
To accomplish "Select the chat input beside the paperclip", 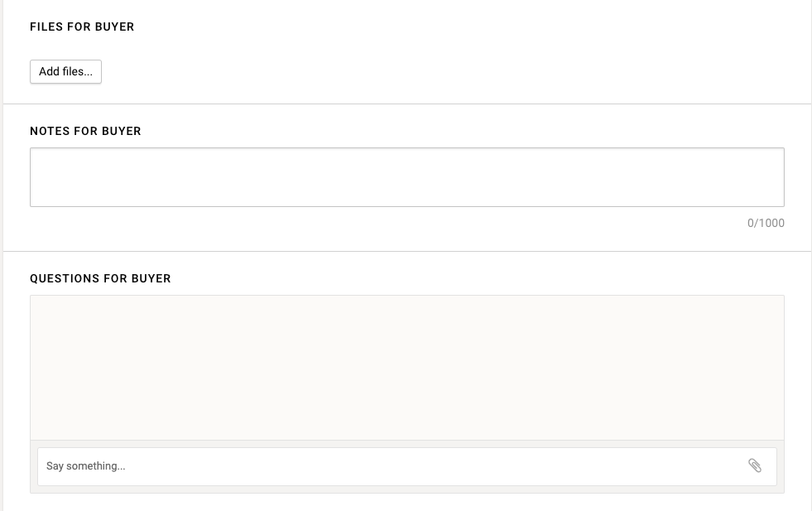I will [389, 466].
